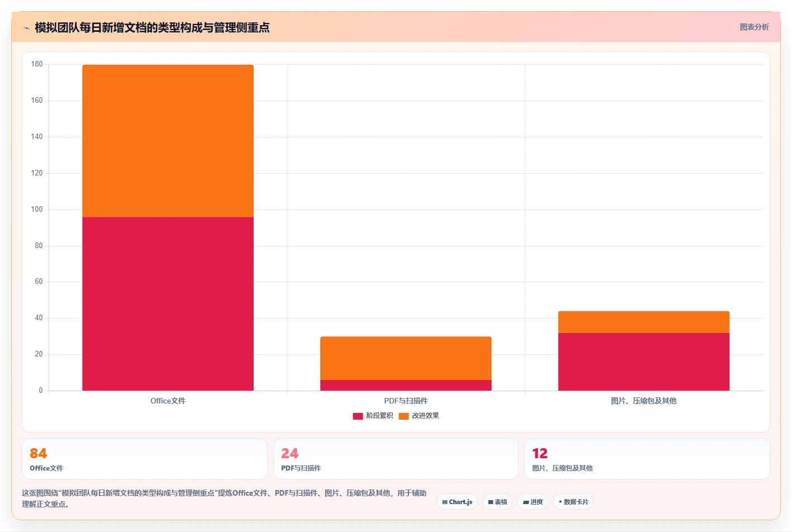
Task: Click the Office文件 x-axis label
Action: 168,401
